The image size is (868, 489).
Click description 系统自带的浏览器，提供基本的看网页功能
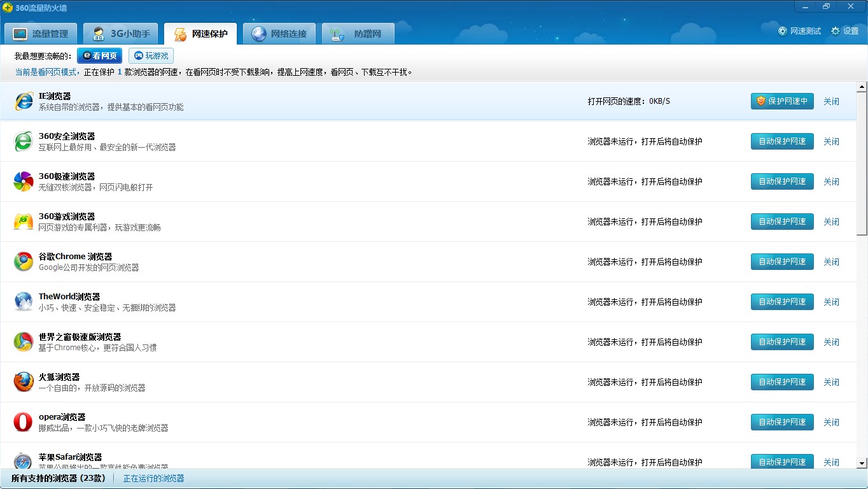coord(111,107)
